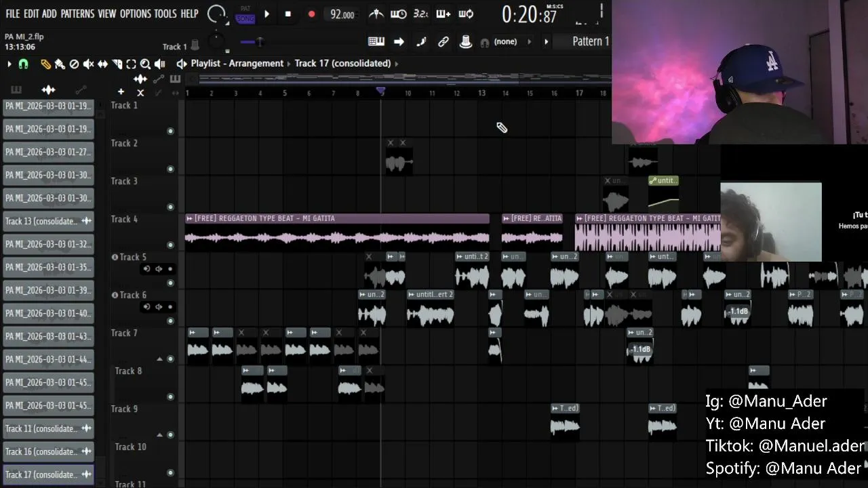The height and width of the screenshot is (488, 868).
Task: Arm Track 6 record dot
Action: pos(170,307)
